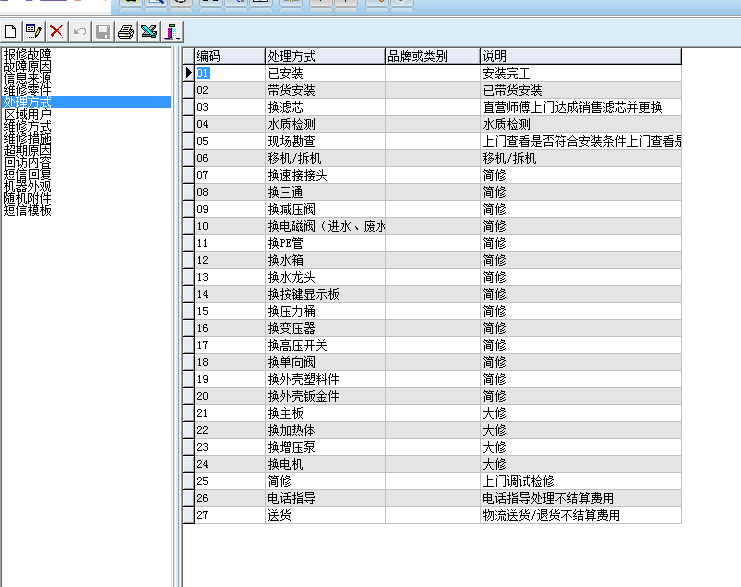
Task: Click the 说明 column header
Action: point(580,55)
